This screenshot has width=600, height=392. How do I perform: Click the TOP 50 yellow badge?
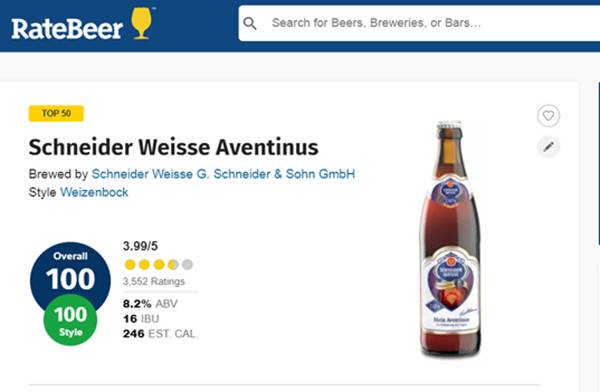(x=56, y=113)
